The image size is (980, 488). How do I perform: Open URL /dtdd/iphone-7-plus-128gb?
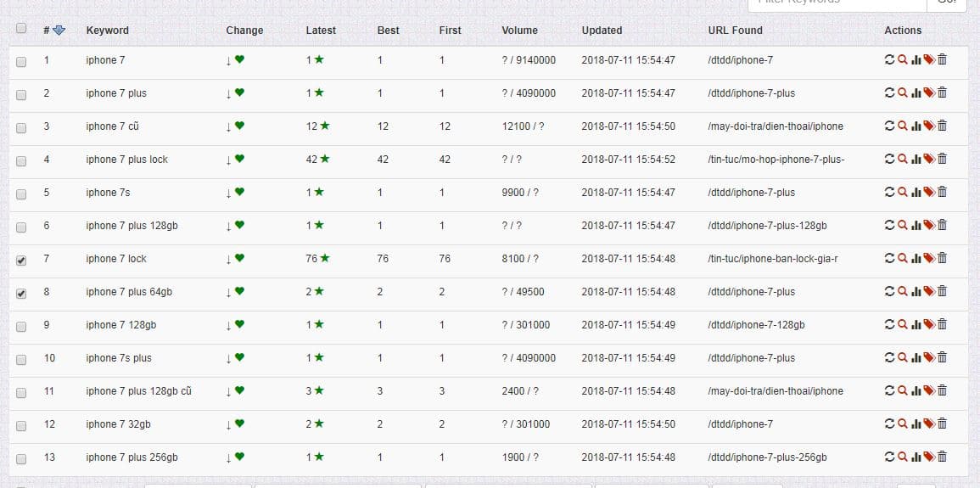pos(768,226)
